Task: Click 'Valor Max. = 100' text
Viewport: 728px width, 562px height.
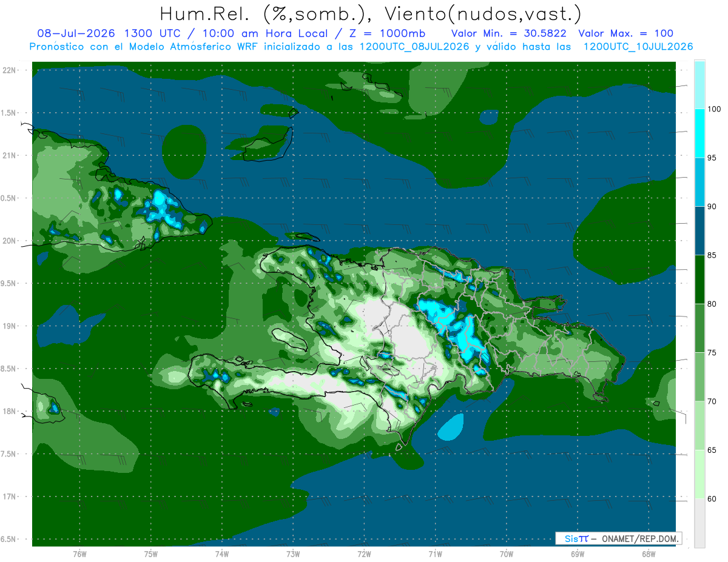Action: 625,33
